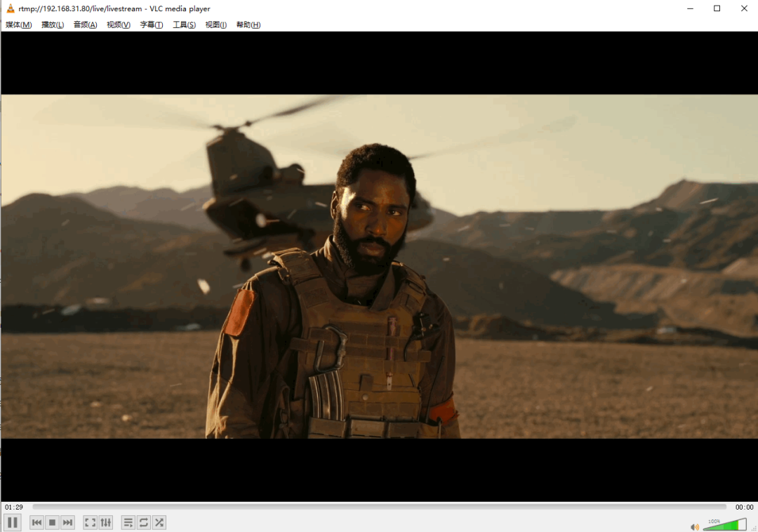Mute audio using the speaker icon
The image size is (758, 532).
(x=694, y=526)
